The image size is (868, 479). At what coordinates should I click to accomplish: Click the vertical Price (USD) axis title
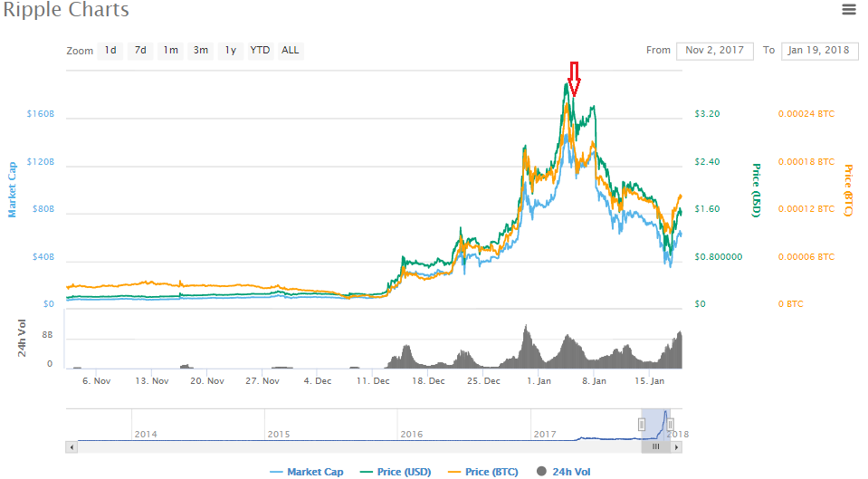point(756,190)
